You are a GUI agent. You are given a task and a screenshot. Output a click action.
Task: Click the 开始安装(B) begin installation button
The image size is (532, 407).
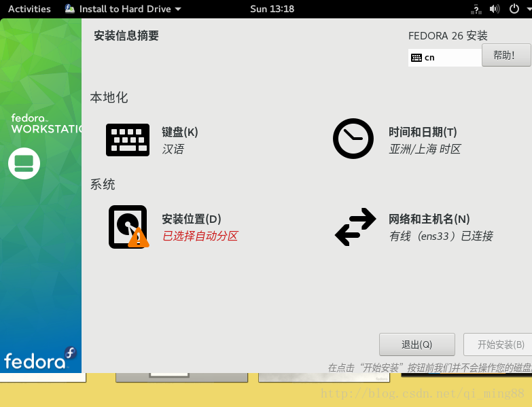pos(498,344)
